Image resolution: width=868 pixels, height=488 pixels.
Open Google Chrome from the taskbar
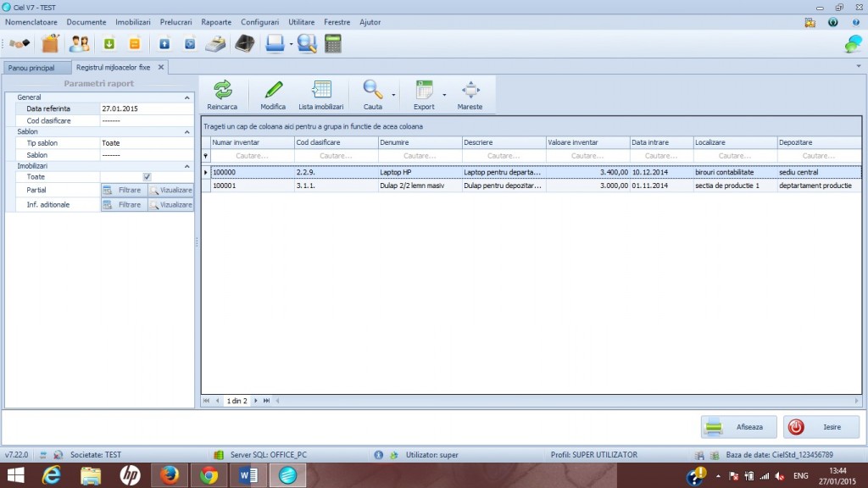pos(209,475)
